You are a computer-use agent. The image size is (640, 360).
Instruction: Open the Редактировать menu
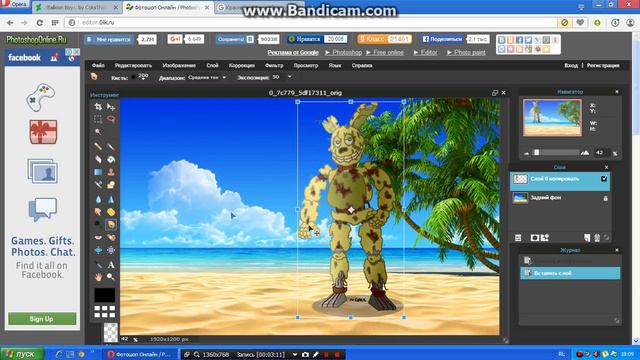click(x=133, y=65)
